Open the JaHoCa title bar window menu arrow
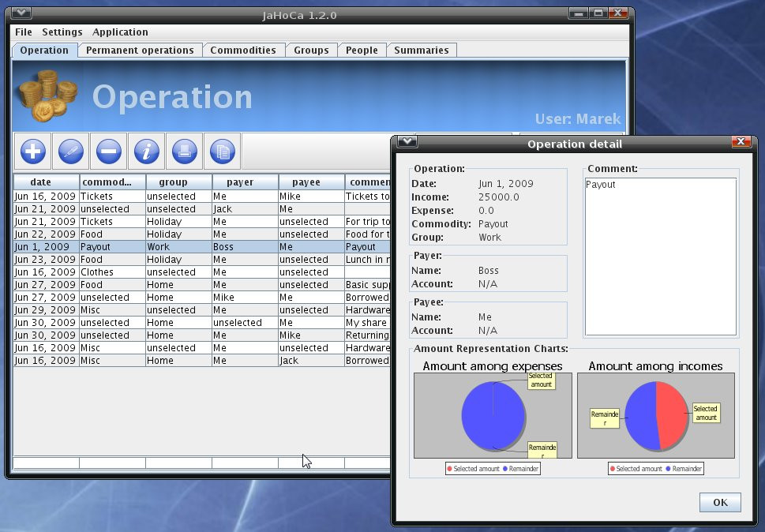The width and height of the screenshot is (765, 532). coord(21,13)
